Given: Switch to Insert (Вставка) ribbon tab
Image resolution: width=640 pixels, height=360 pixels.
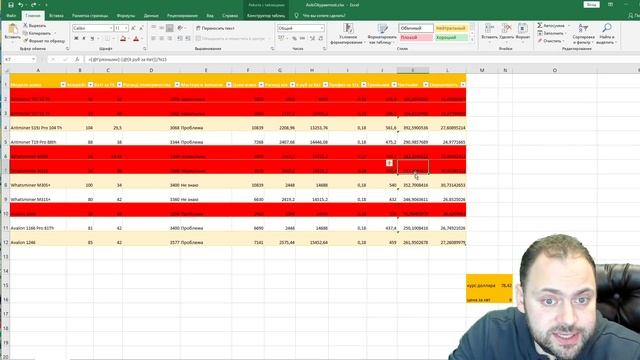Looking at the screenshot, I should point(56,16).
